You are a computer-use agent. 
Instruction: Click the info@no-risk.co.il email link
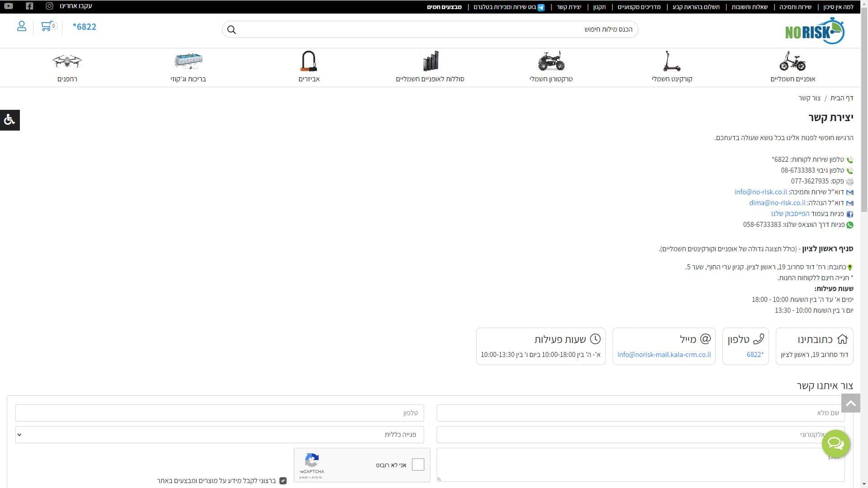click(760, 192)
